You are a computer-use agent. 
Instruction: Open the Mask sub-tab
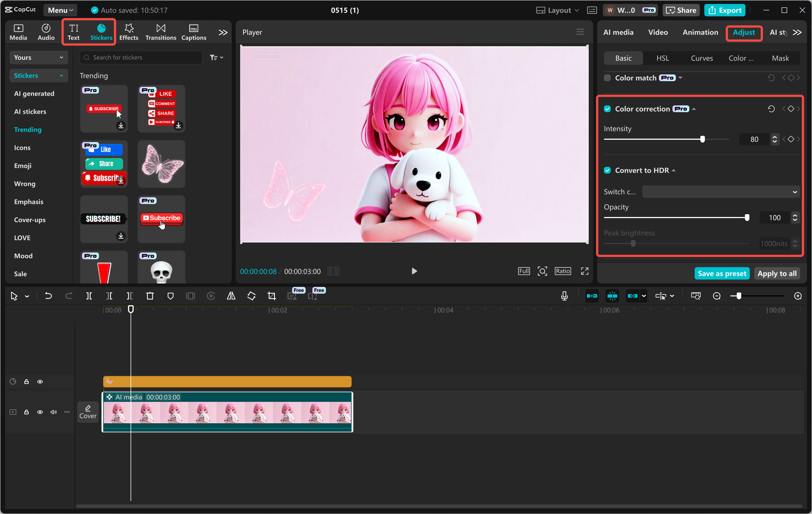point(780,58)
